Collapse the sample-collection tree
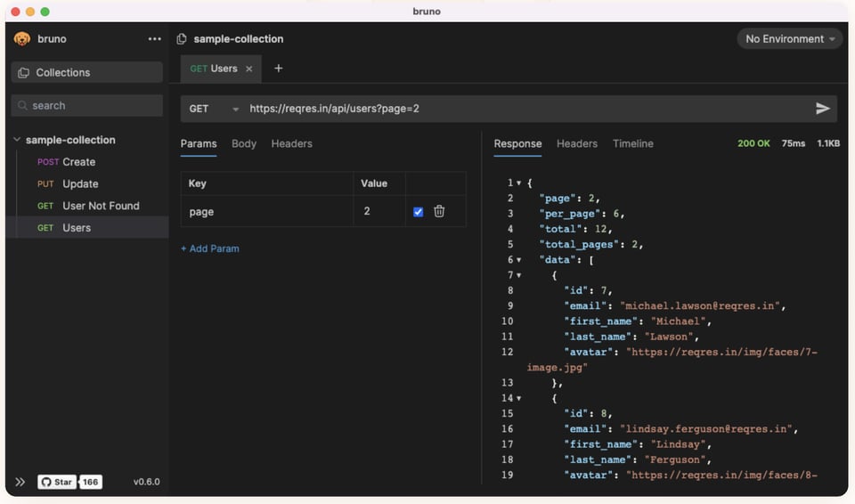The height and width of the screenshot is (504, 855). coord(17,140)
